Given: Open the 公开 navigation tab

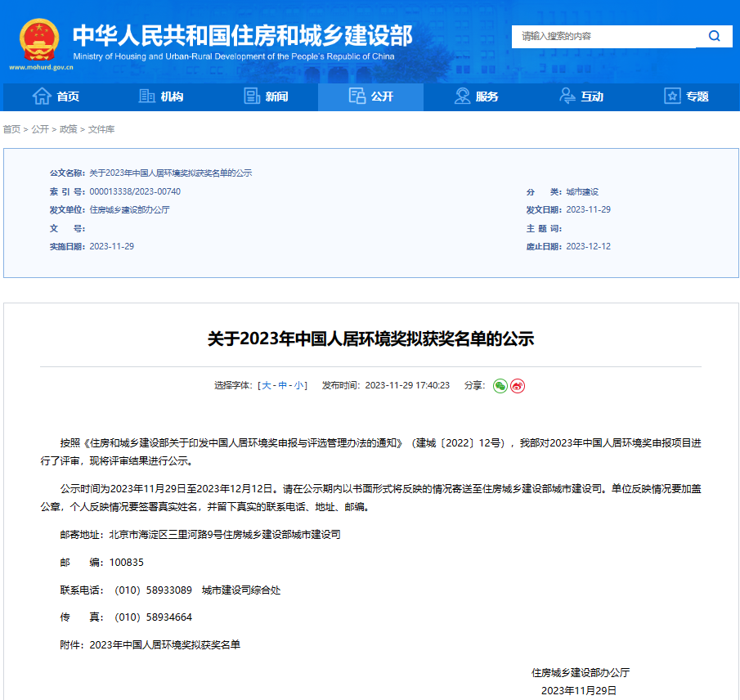Looking at the screenshot, I should click(x=370, y=96).
